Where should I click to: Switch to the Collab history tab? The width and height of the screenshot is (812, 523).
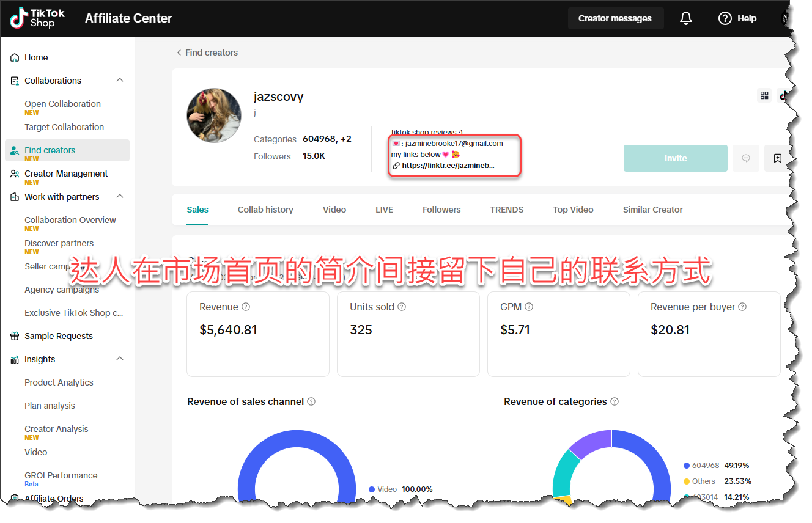(x=265, y=210)
